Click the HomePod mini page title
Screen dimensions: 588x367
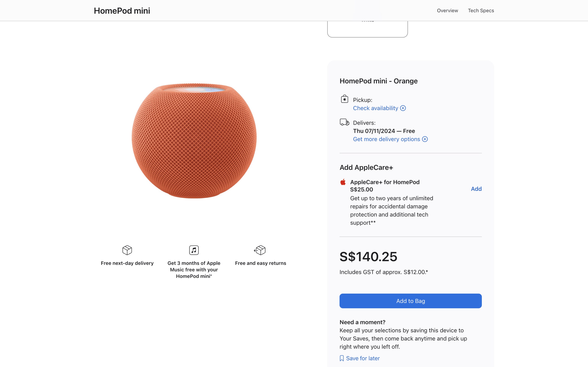(122, 11)
